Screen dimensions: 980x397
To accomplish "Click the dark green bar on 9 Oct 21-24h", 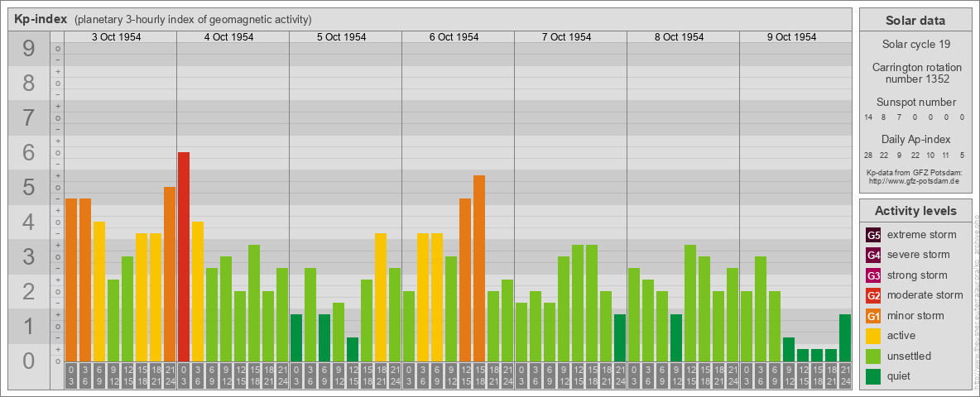I will point(845,337).
